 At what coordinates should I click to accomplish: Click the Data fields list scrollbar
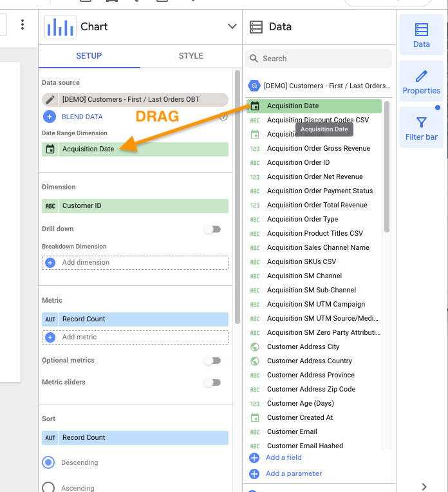coord(387,167)
